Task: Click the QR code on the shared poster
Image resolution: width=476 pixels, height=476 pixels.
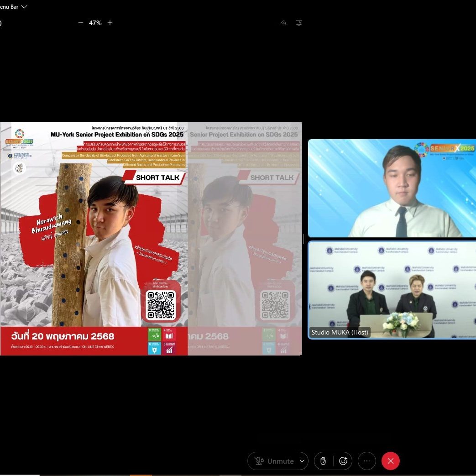Action: point(161,305)
